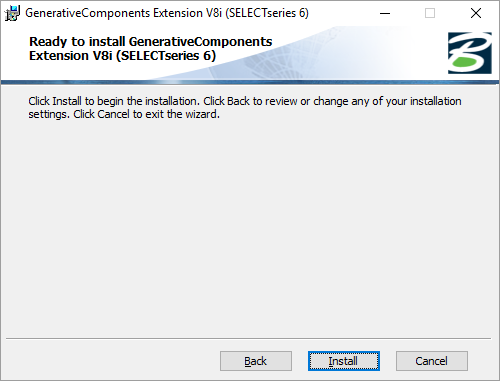Cancel to exit the setup wizard
The width and height of the screenshot is (500, 381).
point(432,361)
